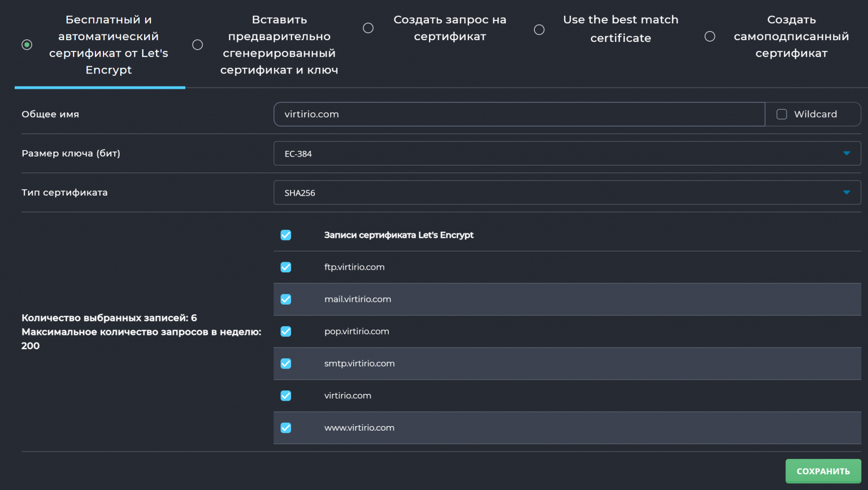
Task: Uncheck the smtp.virtirio.com entry
Action: point(286,364)
